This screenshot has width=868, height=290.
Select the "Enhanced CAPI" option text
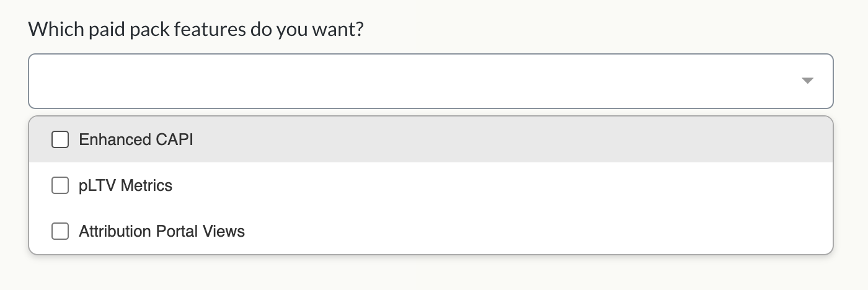[x=136, y=139]
